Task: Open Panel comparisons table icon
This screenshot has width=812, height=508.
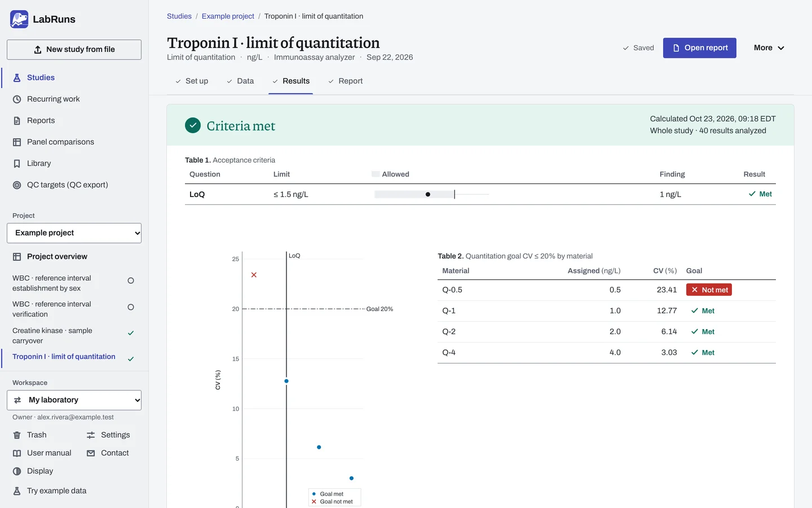Action: click(x=17, y=142)
